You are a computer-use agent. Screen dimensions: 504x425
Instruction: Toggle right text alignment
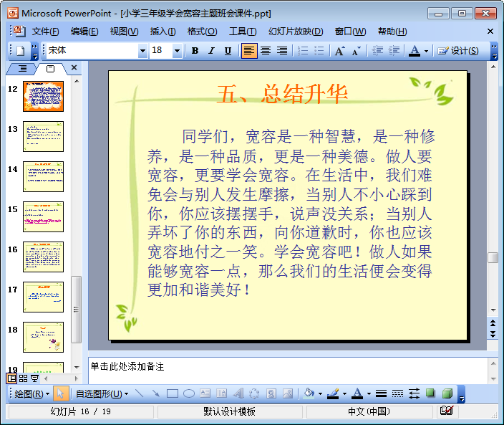[282, 50]
